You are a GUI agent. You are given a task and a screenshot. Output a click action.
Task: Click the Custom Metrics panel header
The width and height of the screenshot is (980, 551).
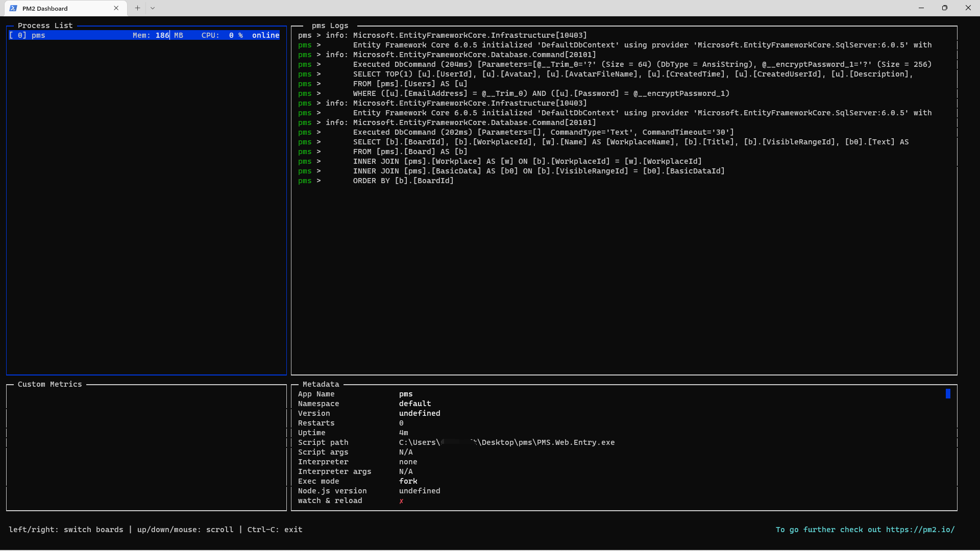point(50,384)
